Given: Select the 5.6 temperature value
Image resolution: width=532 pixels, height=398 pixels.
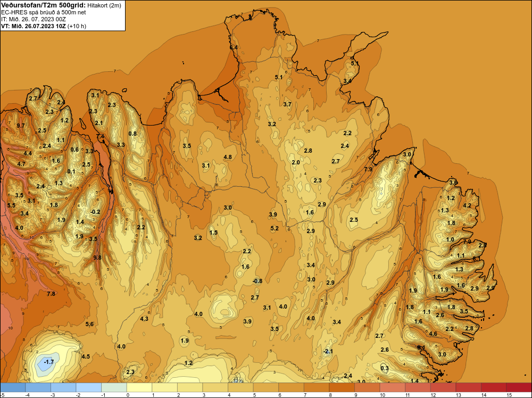Looking at the screenshot, I should click(x=89, y=324).
